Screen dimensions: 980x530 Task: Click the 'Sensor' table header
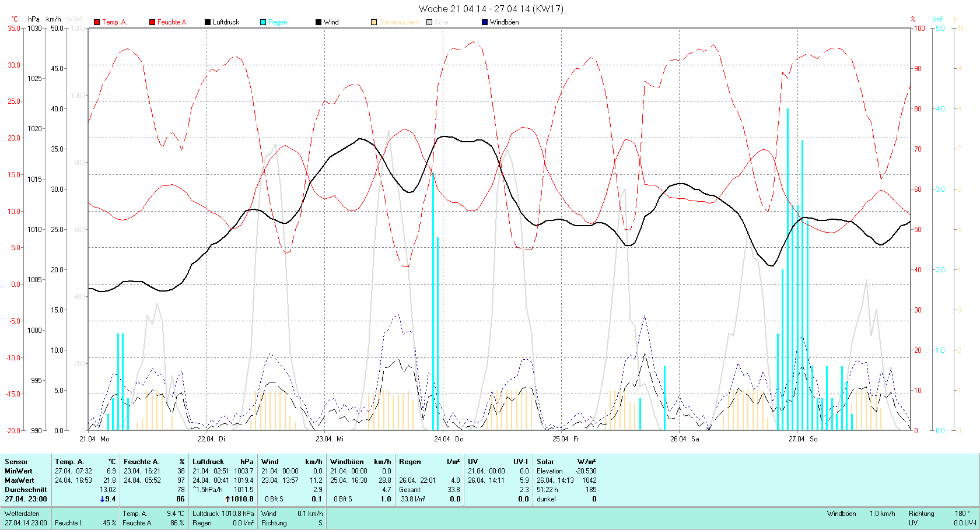click(16, 462)
